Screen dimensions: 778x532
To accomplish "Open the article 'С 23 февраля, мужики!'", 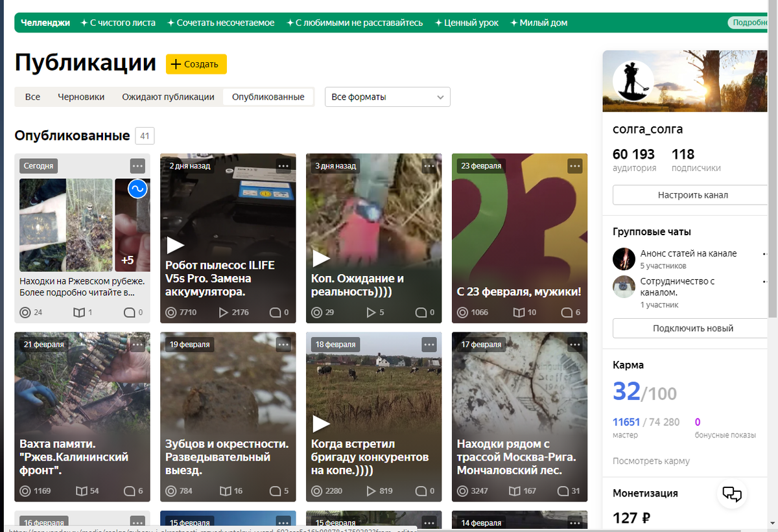I will pos(519,292).
